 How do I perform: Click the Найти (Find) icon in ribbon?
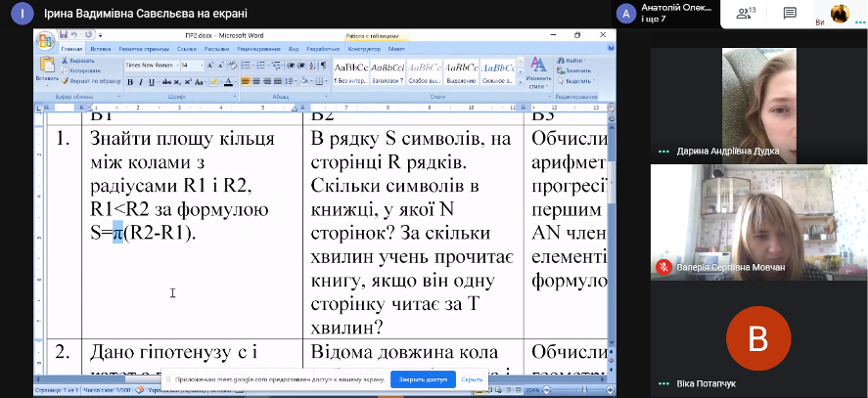click(x=561, y=60)
